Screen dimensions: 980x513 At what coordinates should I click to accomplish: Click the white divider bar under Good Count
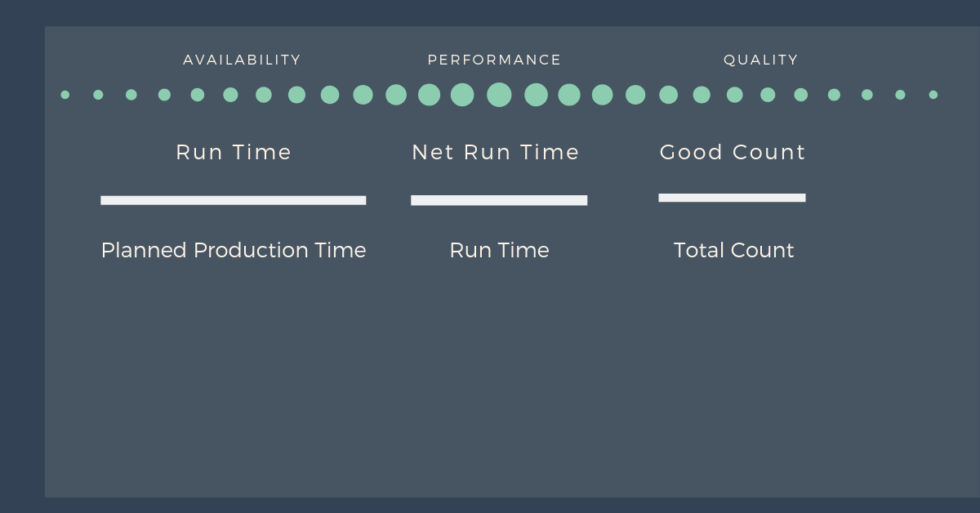coord(732,198)
